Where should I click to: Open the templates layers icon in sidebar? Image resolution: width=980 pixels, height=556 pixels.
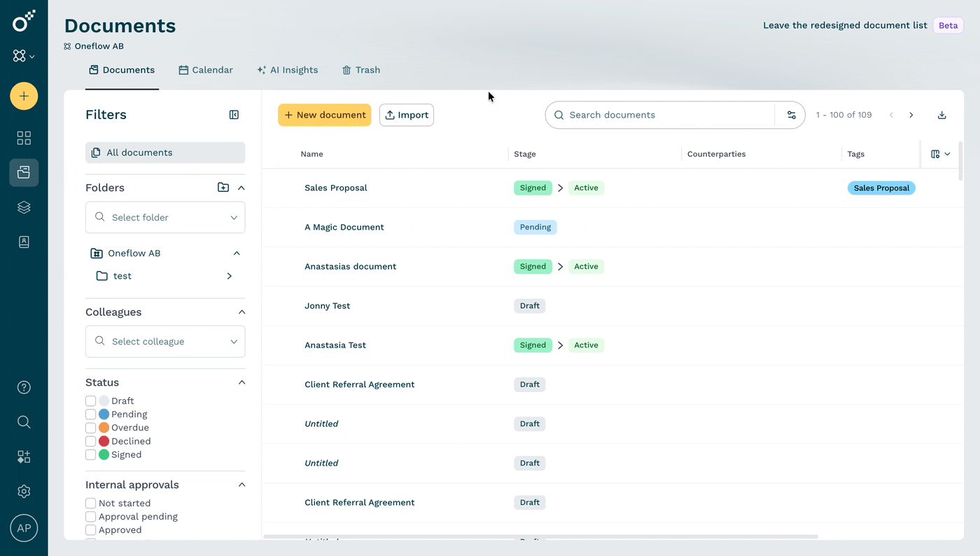click(24, 207)
